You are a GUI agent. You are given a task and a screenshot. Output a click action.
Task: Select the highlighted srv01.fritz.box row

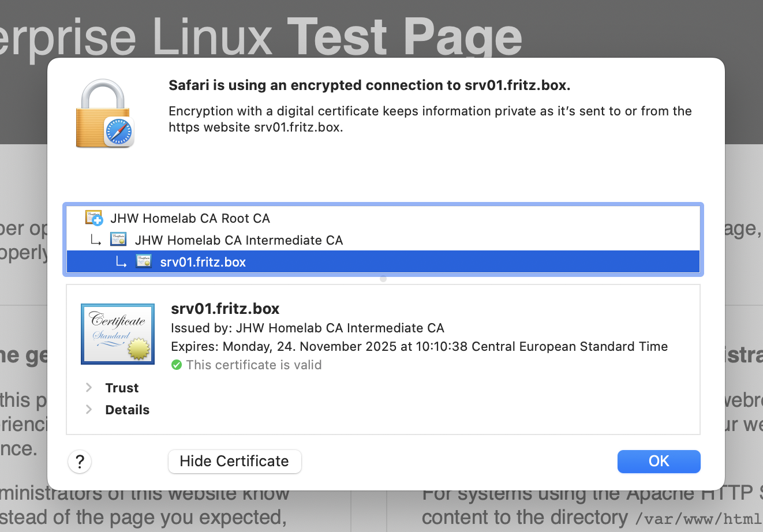(x=203, y=262)
